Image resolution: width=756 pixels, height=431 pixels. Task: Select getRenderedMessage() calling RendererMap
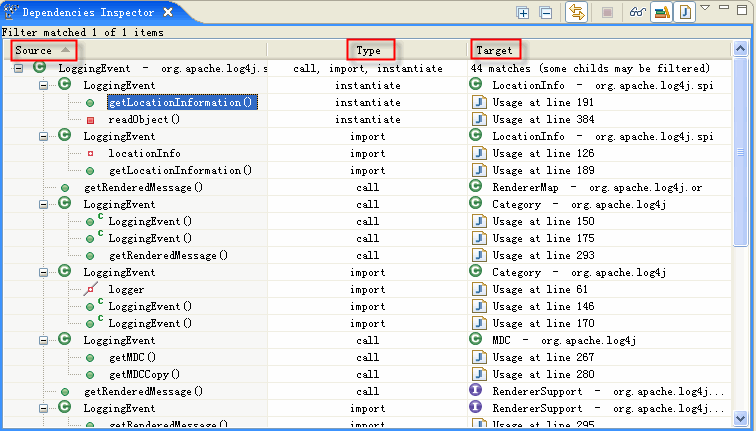point(143,188)
